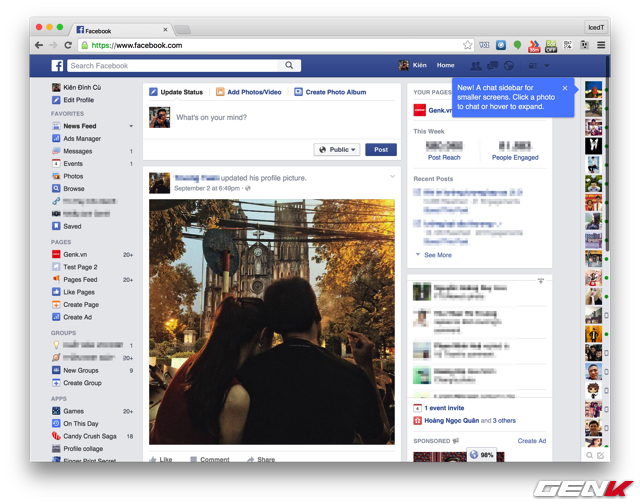Click the Facebook logo in the blue bar
The height and width of the screenshot is (504, 640).
pyautogui.click(x=58, y=66)
